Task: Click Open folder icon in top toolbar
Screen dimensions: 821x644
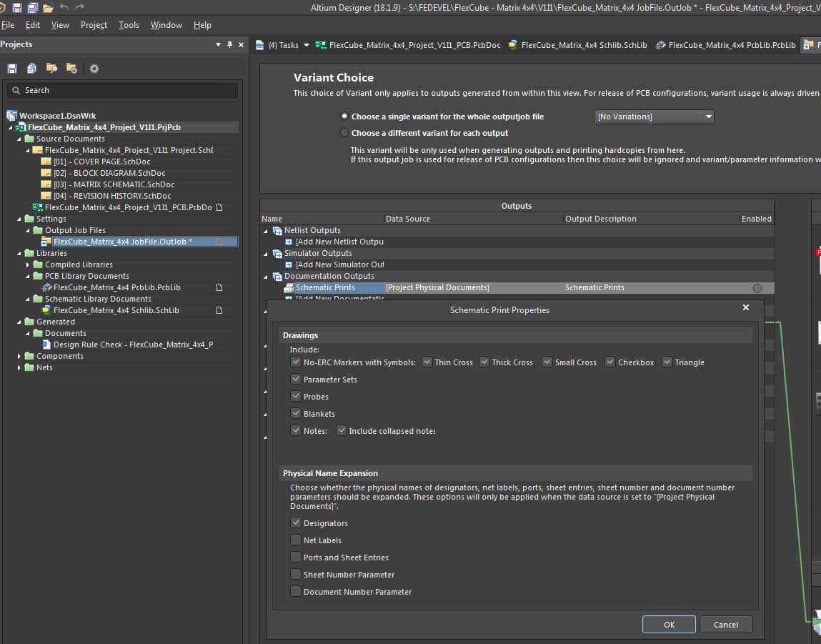Action: tap(48, 8)
